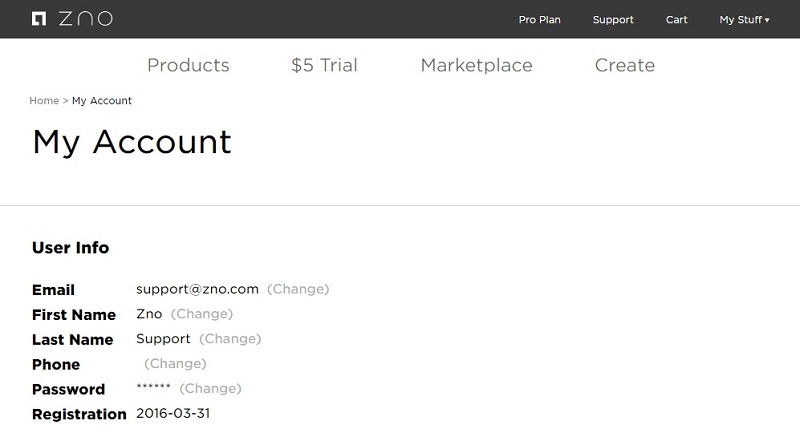Open the $5 Trial page
This screenshot has width=800, height=445.
[x=324, y=65]
